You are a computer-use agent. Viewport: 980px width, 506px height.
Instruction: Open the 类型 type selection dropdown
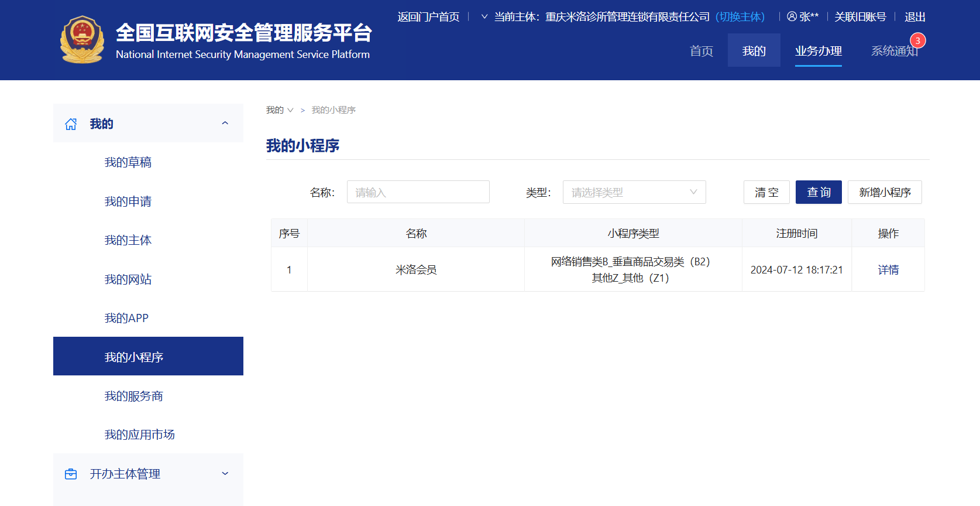click(634, 192)
